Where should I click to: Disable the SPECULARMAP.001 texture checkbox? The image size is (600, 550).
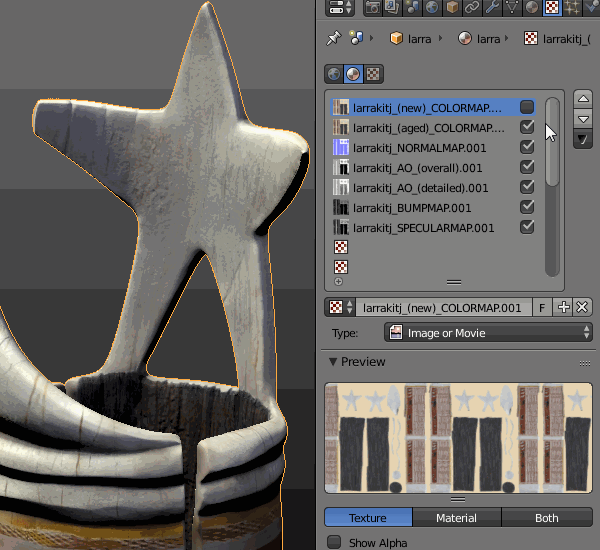[527, 227]
